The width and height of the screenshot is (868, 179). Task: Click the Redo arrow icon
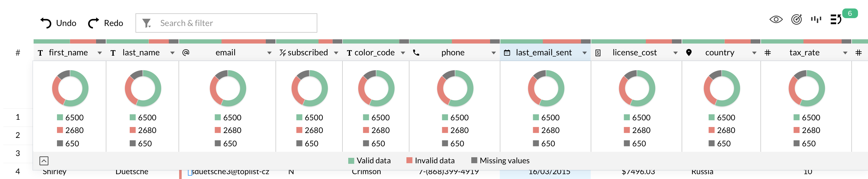tap(93, 23)
